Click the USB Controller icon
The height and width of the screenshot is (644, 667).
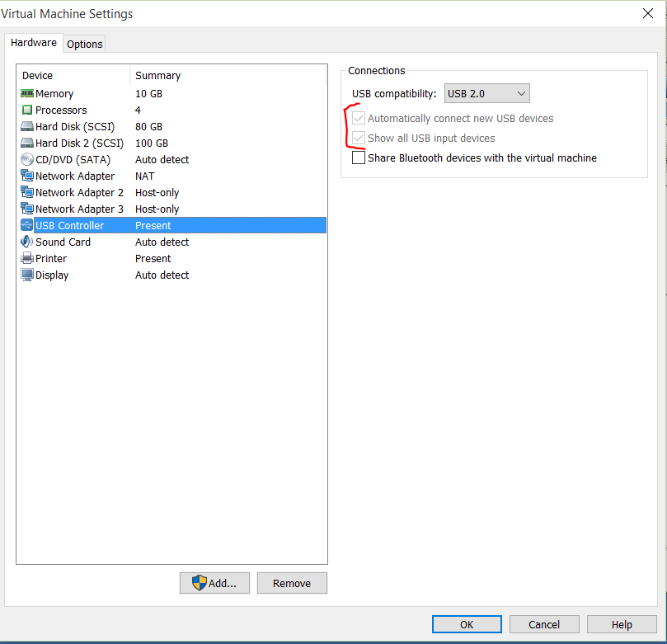(27, 225)
